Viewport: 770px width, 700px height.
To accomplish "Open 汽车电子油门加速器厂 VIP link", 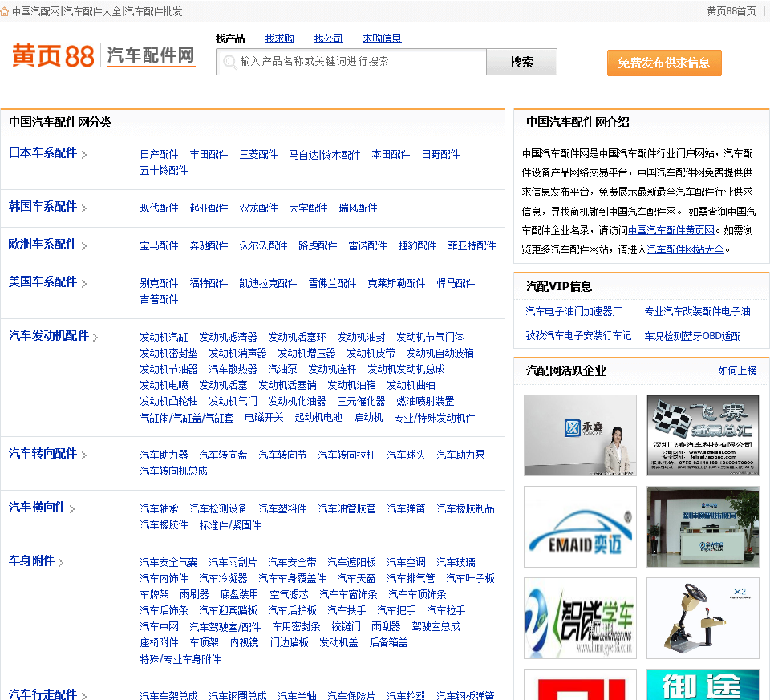I will pyautogui.click(x=573, y=312).
